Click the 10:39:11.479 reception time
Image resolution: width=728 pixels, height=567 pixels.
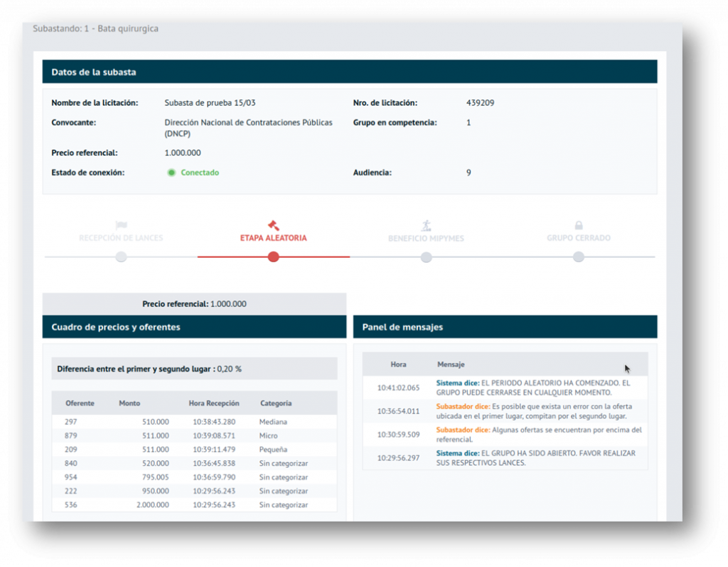pyautogui.click(x=214, y=450)
